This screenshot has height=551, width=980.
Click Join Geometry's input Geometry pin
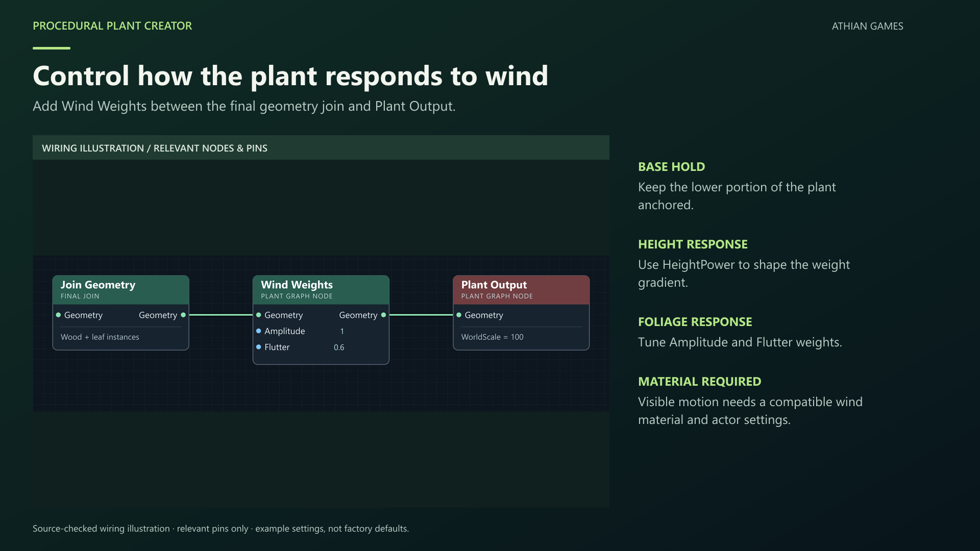(x=58, y=315)
